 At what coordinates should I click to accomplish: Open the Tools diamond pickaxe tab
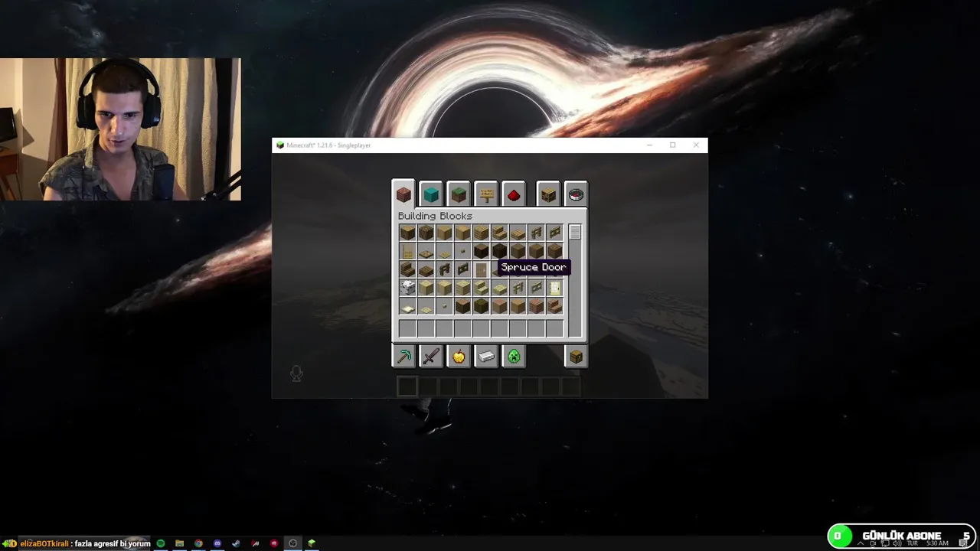(x=403, y=356)
